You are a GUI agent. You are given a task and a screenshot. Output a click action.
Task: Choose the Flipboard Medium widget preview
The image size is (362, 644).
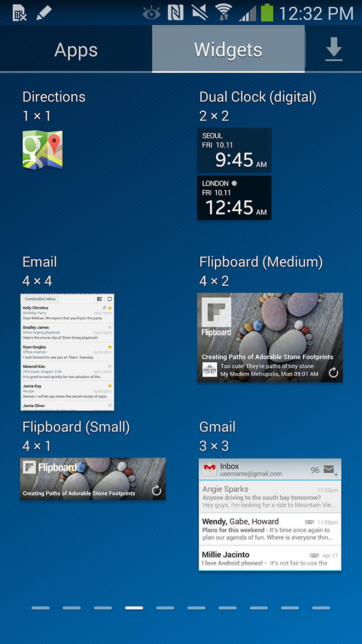click(270, 337)
